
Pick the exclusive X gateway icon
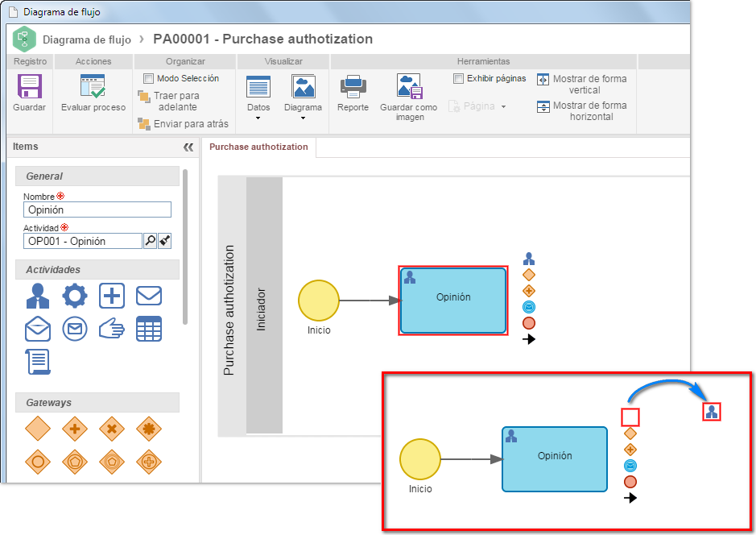pos(112,429)
